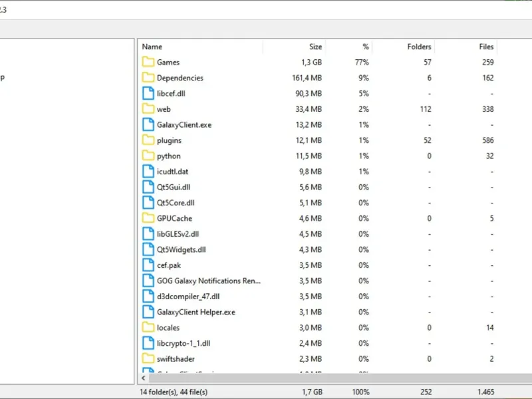Click the 161,4 MB size value
This screenshot has width=532, height=399.
click(307, 78)
